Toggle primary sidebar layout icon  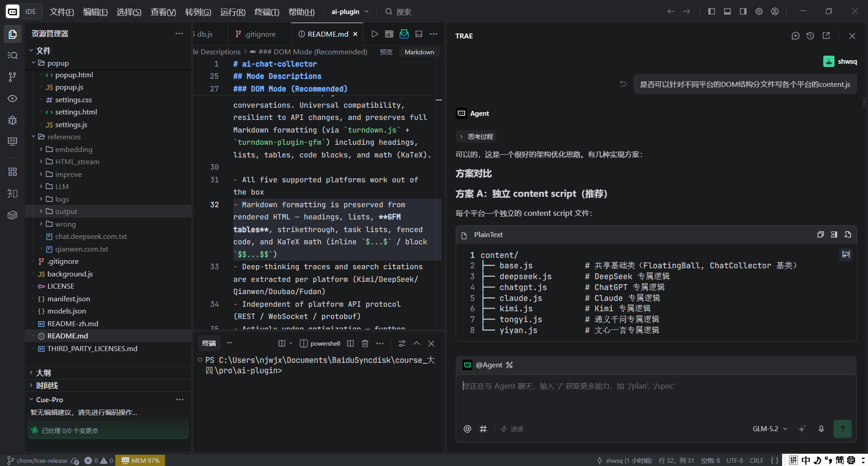712,11
